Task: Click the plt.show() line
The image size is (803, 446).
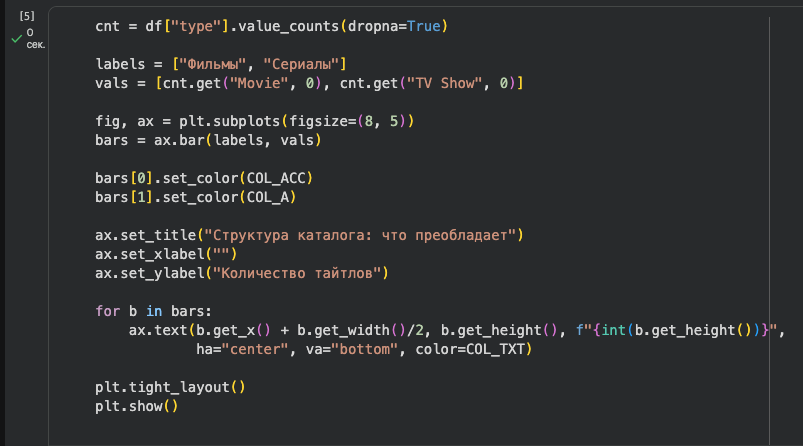Action: (137, 406)
